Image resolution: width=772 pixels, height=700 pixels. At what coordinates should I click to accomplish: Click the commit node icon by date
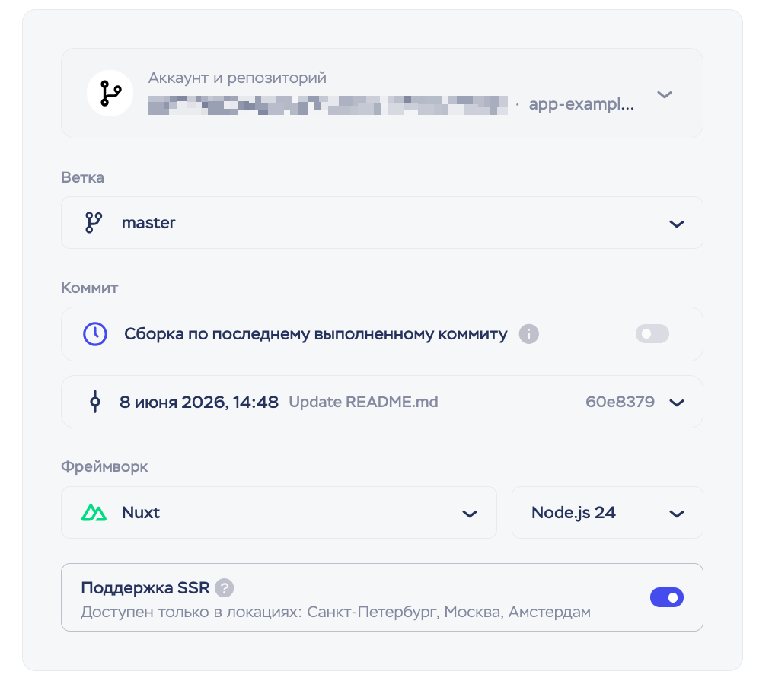95,402
